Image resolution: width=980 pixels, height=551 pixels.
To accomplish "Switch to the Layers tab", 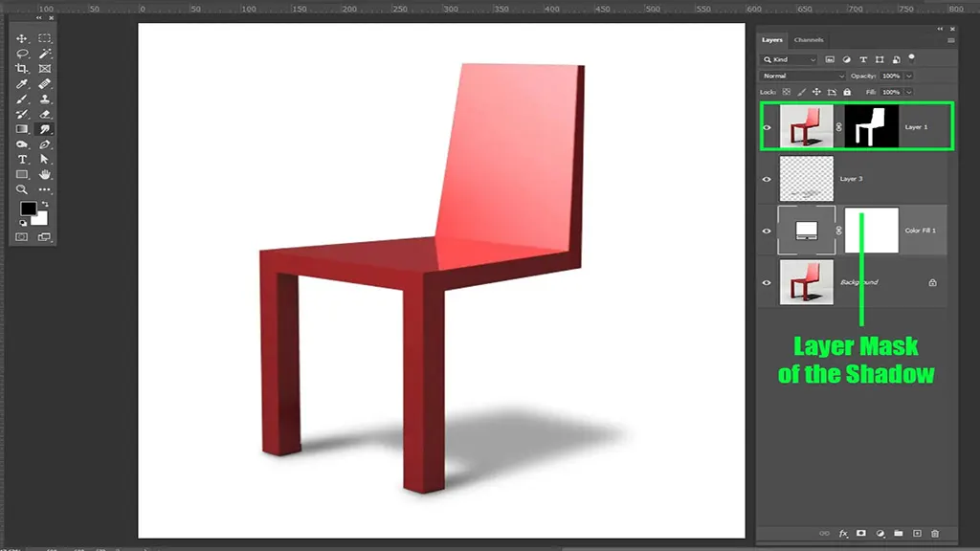I will coord(772,40).
